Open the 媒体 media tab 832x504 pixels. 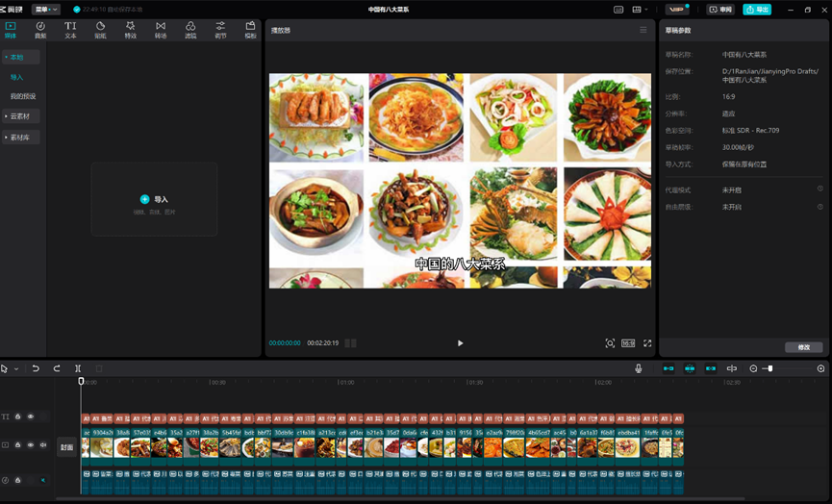point(11,30)
